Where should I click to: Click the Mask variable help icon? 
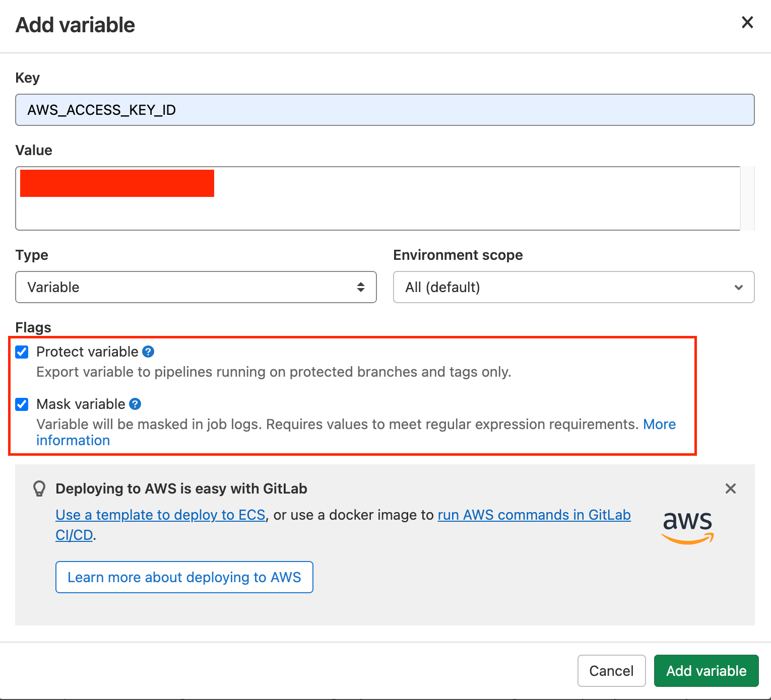click(x=135, y=404)
